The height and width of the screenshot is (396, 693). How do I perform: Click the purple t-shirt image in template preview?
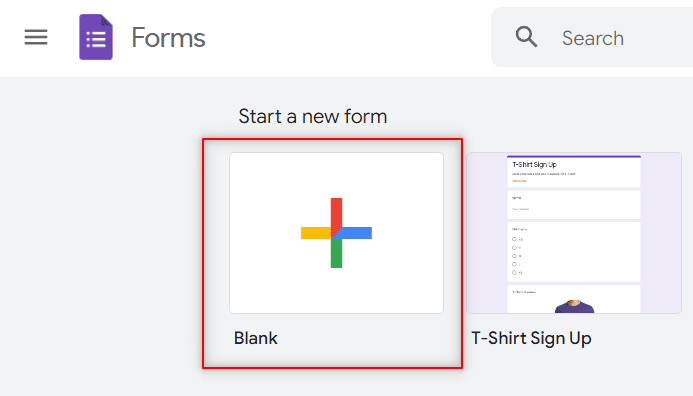pos(575,306)
